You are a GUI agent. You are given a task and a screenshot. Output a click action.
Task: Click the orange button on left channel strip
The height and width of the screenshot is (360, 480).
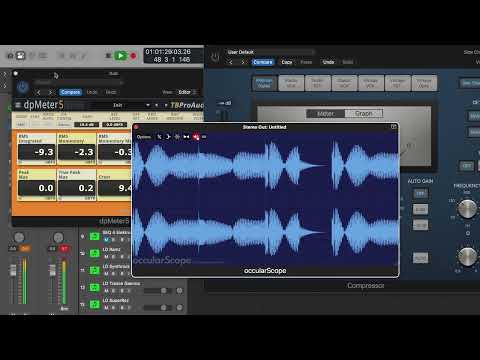25,248
